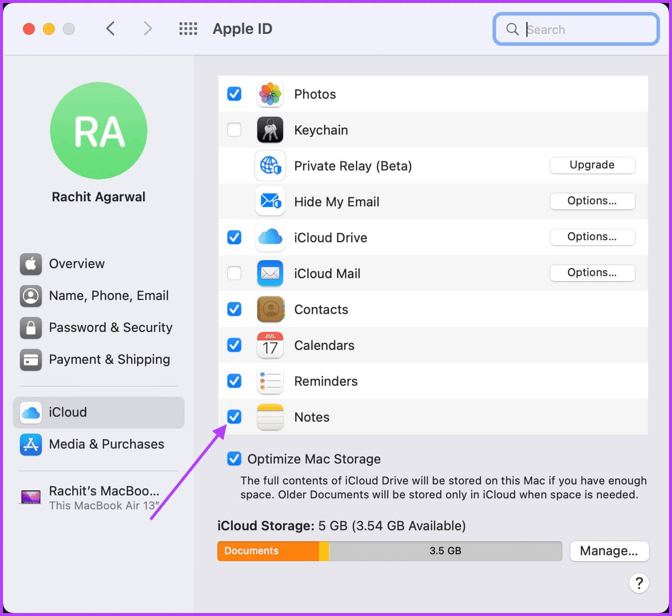This screenshot has width=672, height=616.
Task: Open Media & Purchases section
Action: [x=99, y=444]
